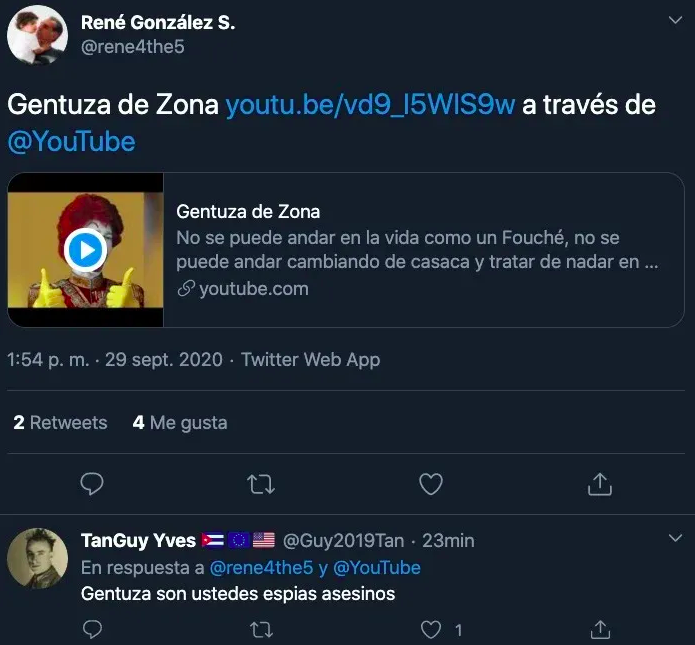Screen dimensions: 695x645
Task: Play the Gentuza de Zona video
Action: tap(85, 250)
